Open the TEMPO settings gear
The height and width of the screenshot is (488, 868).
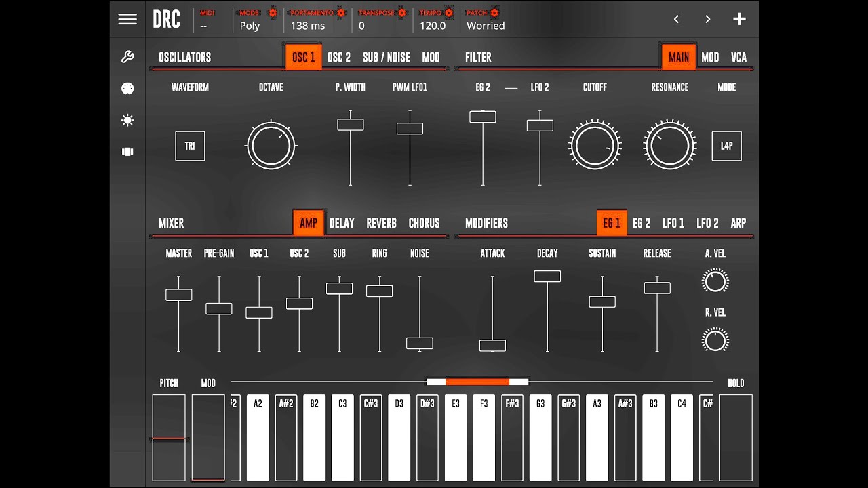(x=449, y=12)
